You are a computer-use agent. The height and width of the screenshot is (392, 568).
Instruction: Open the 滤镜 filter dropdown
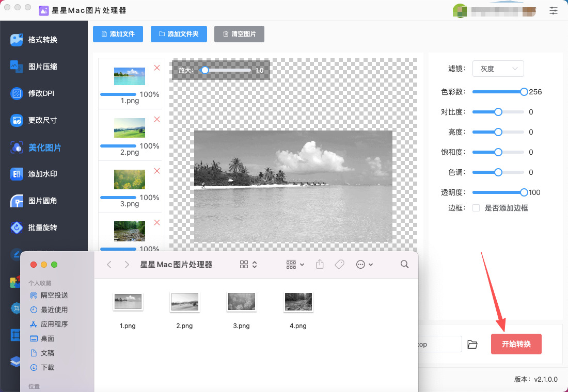coord(498,69)
